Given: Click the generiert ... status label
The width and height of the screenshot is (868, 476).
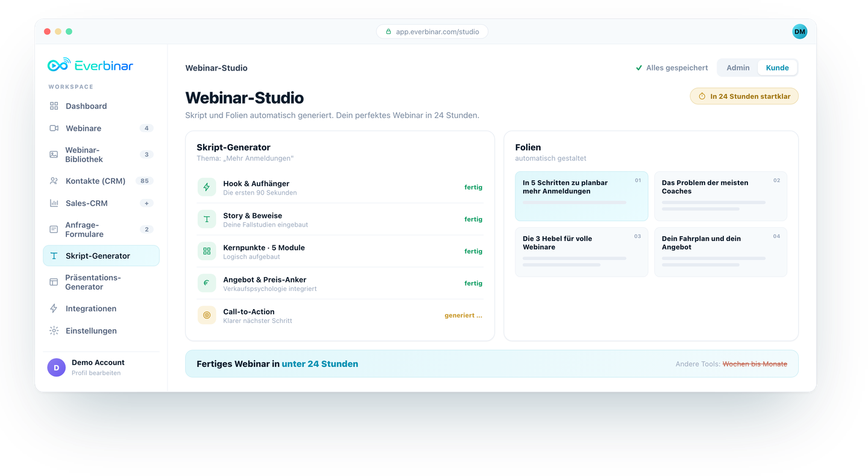Looking at the screenshot, I should (464, 315).
